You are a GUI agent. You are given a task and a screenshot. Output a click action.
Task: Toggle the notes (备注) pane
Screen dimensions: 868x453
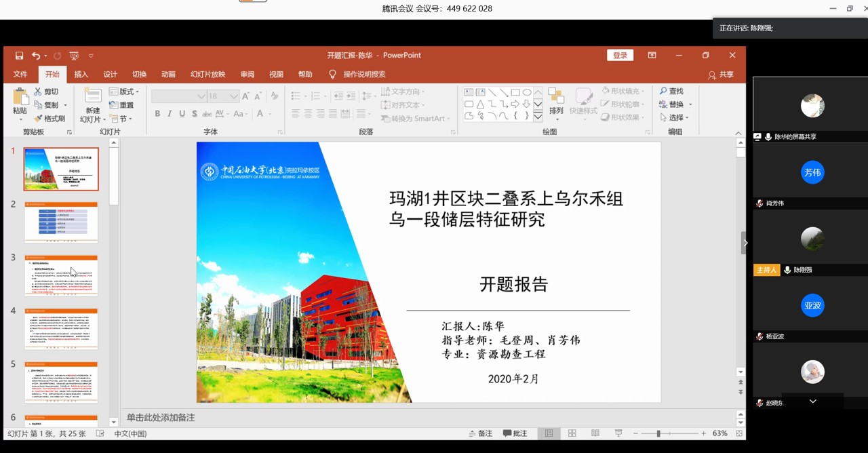click(480, 433)
